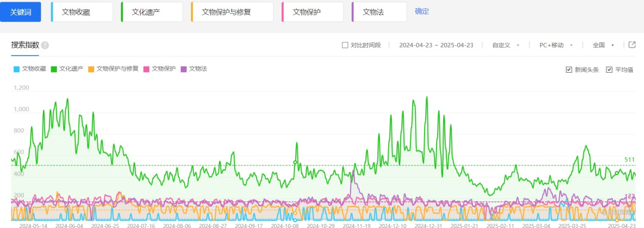Select the 搜索指数 tab
644x228 pixels.
(x=24, y=45)
